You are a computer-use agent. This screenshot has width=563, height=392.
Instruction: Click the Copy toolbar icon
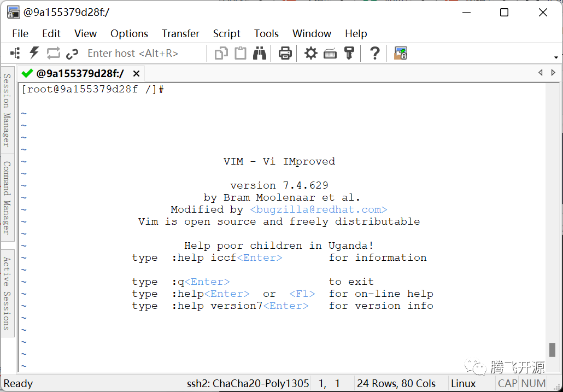221,53
